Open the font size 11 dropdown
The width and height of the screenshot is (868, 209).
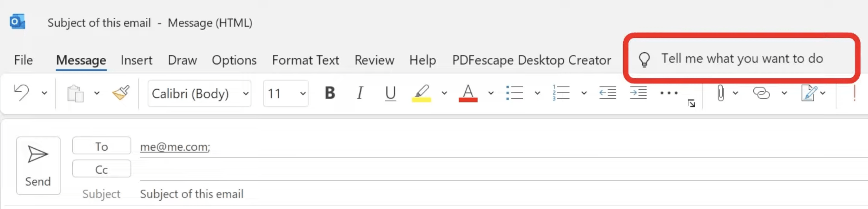pyautogui.click(x=286, y=93)
